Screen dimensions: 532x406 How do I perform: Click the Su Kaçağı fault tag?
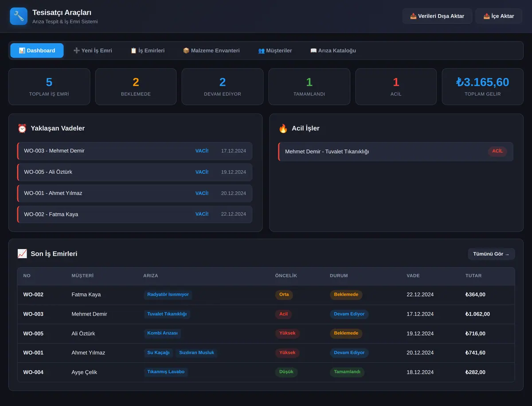pyautogui.click(x=158, y=353)
